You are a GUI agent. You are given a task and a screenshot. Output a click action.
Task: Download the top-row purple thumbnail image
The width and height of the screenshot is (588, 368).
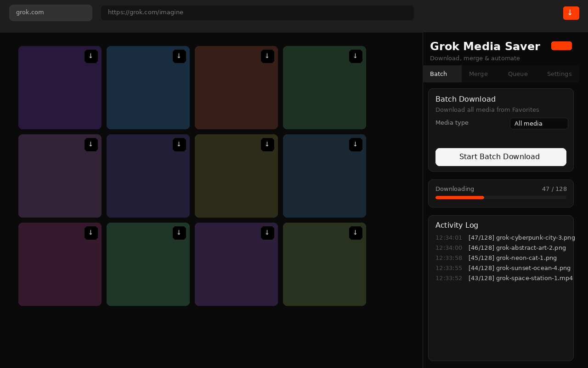(x=91, y=56)
